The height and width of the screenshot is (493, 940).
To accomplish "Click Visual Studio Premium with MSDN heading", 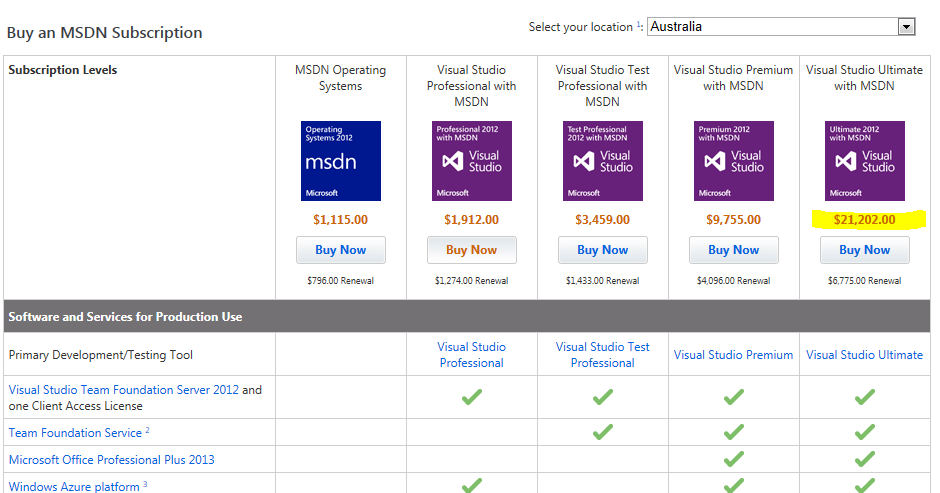I will [x=733, y=78].
